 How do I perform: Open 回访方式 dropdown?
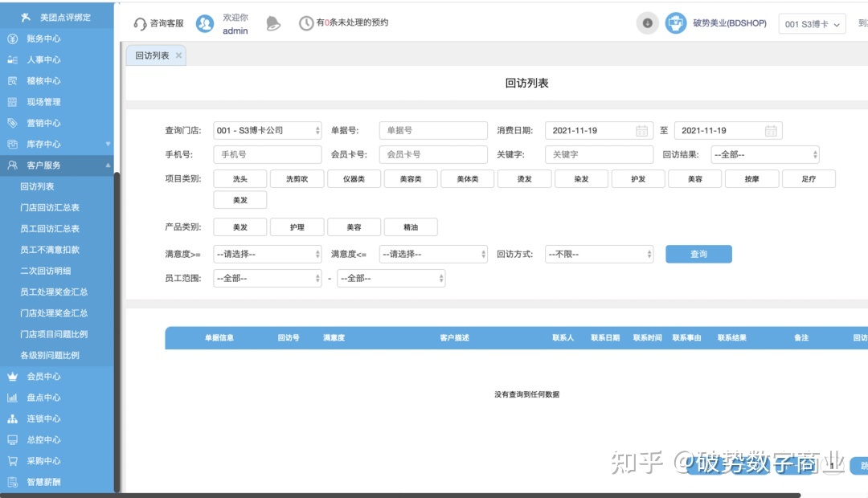click(600, 254)
